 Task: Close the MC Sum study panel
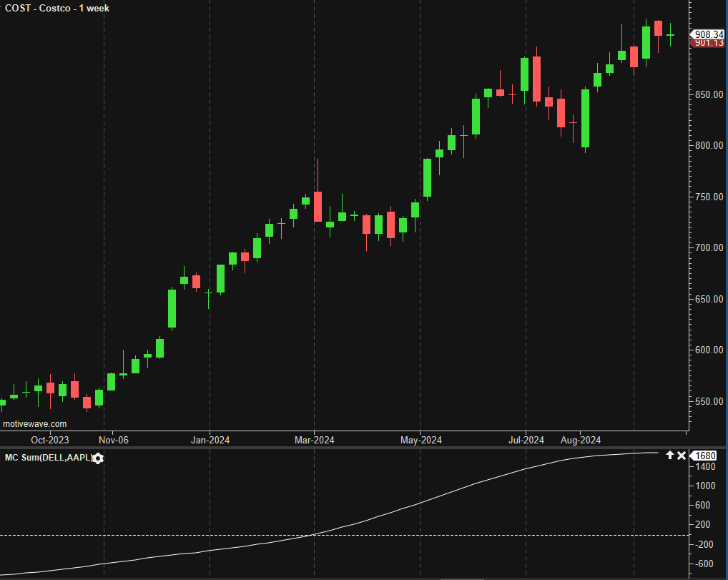click(681, 456)
